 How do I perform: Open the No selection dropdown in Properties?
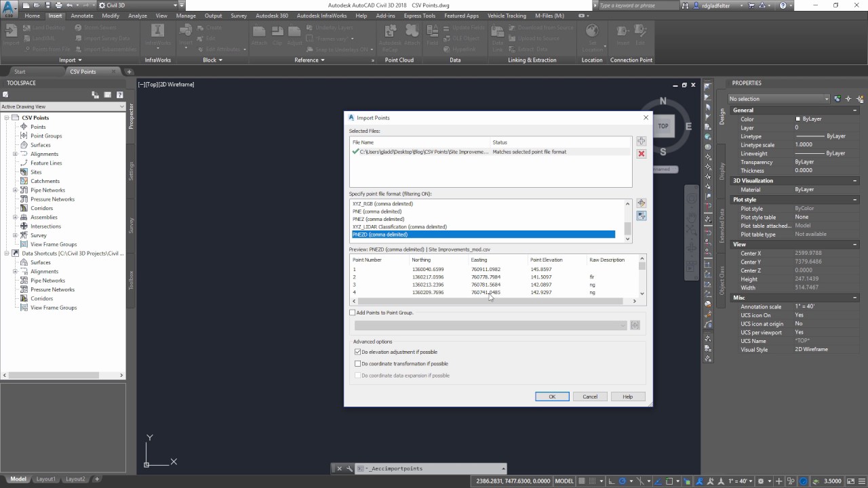click(x=780, y=99)
